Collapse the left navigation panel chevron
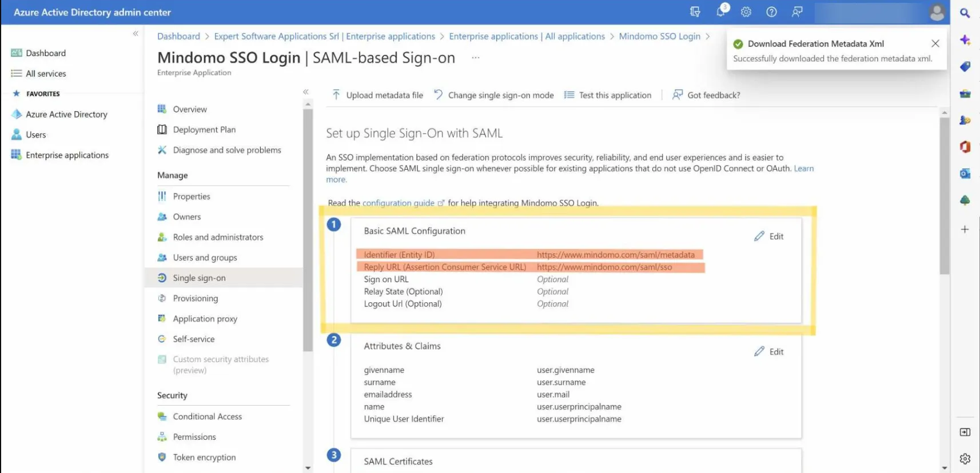 tap(136, 34)
